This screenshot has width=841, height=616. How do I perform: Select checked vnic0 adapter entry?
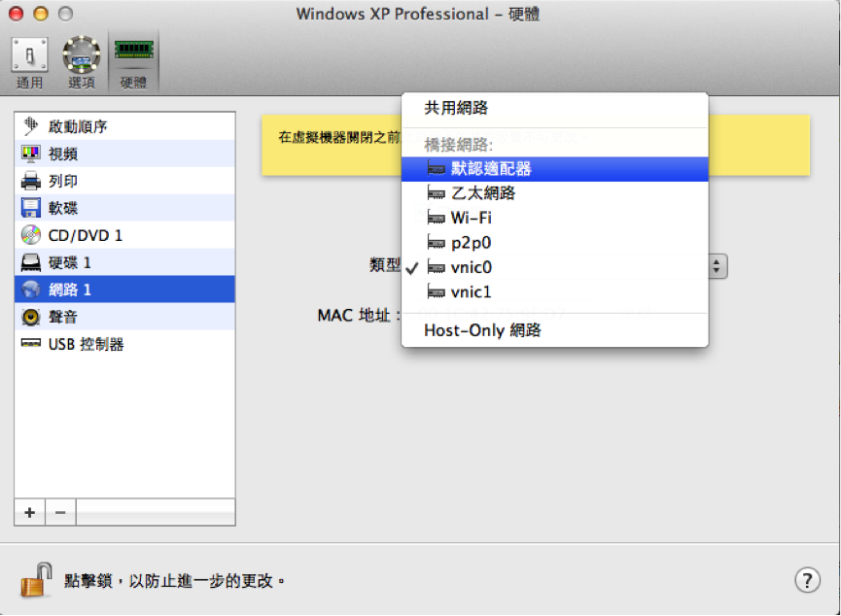(x=554, y=267)
